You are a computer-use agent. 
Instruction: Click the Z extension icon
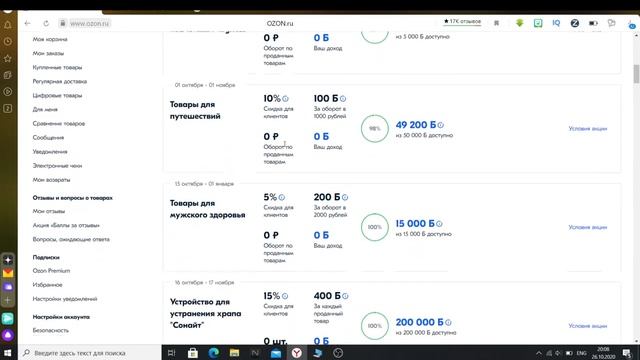pos(575,23)
